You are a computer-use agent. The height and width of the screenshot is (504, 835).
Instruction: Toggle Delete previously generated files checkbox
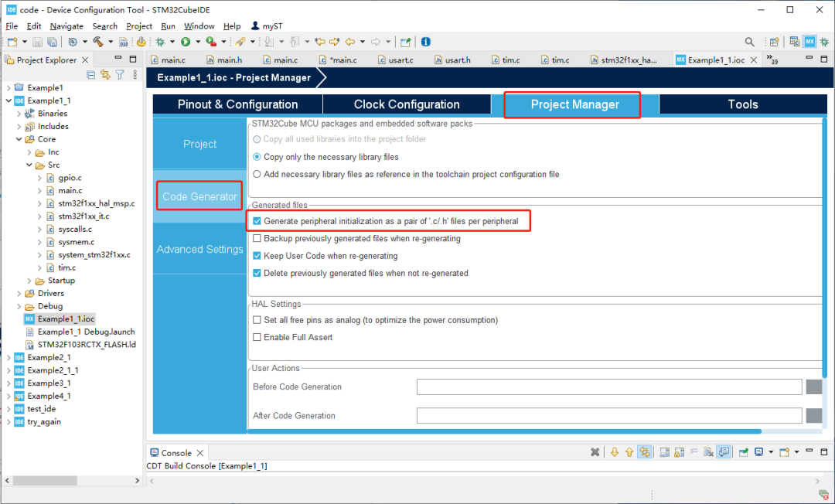(257, 273)
